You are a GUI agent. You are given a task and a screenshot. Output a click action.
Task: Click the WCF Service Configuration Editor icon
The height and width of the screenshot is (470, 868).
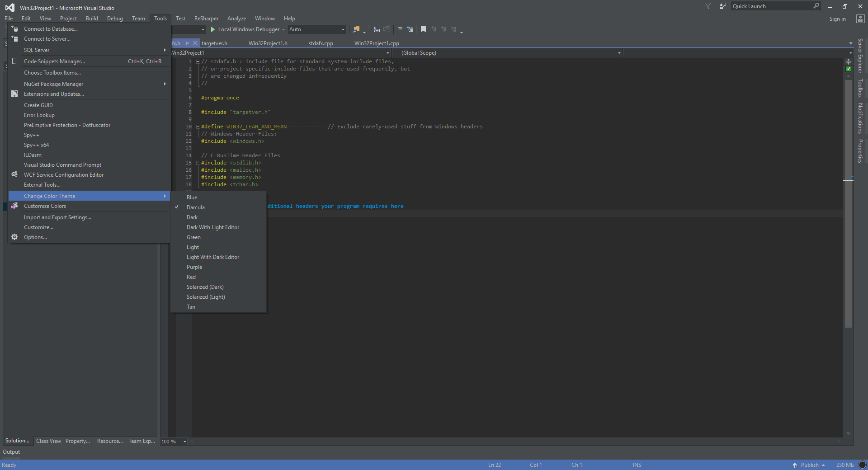click(14, 174)
